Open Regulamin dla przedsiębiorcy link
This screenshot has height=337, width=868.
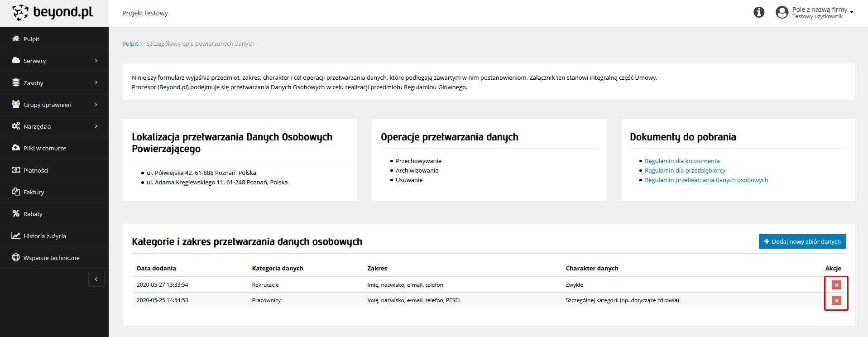coord(685,170)
